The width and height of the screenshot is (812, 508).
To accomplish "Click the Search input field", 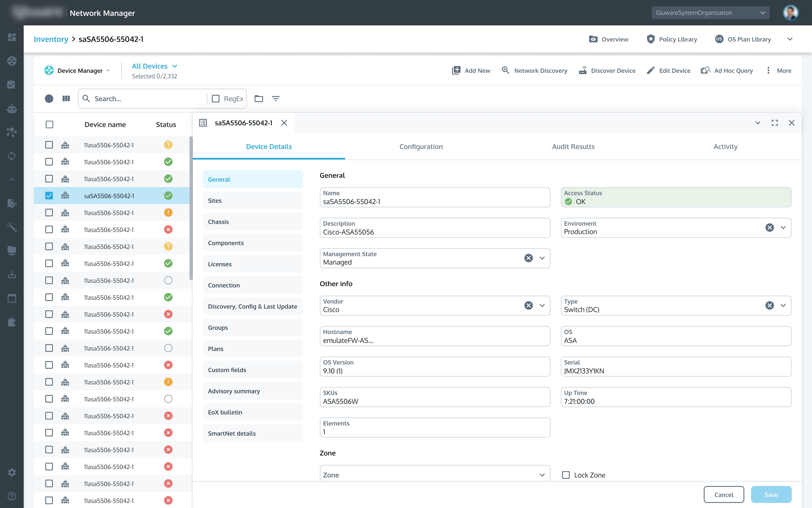I will tap(148, 99).
